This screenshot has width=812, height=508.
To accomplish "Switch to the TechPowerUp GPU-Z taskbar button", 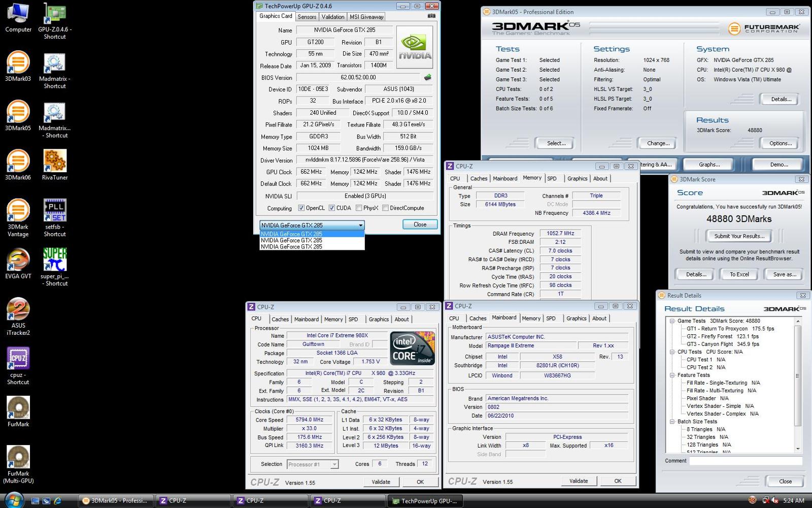I will [425, 501].
